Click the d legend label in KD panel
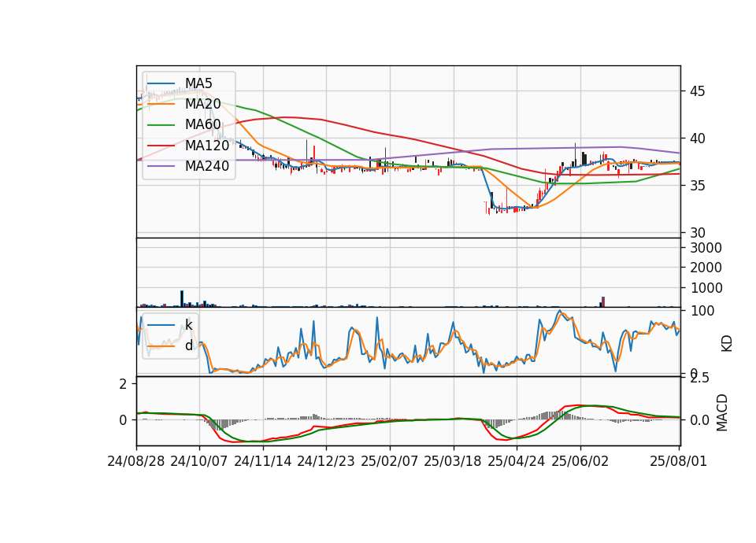Image resolution: width=756 pixels, height=543 pixels. (x=189, y=345)
